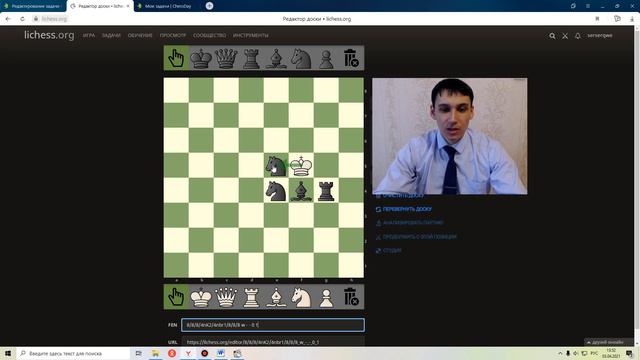
Task: Switch to the ChessDay tasks tab
Action: coord(167,6)
